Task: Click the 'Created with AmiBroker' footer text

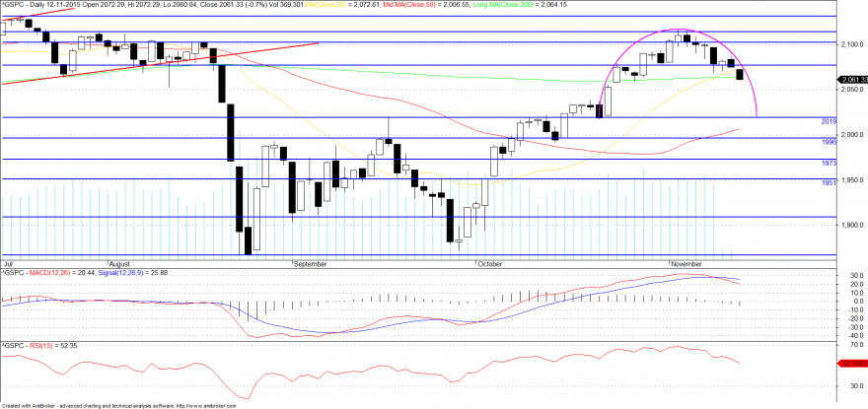Action: point(28,406)
